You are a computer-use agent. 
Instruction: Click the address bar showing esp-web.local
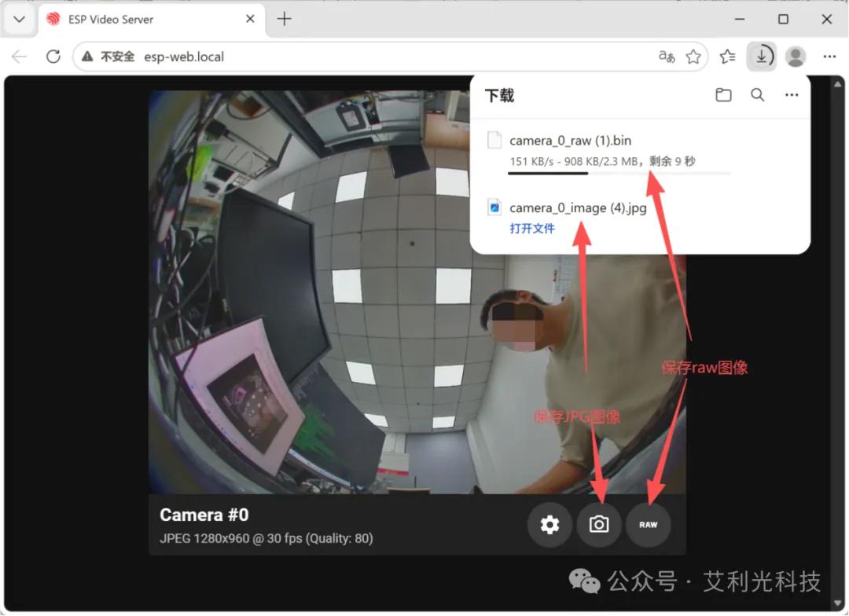pyautogui.click(x=390, y=57)
